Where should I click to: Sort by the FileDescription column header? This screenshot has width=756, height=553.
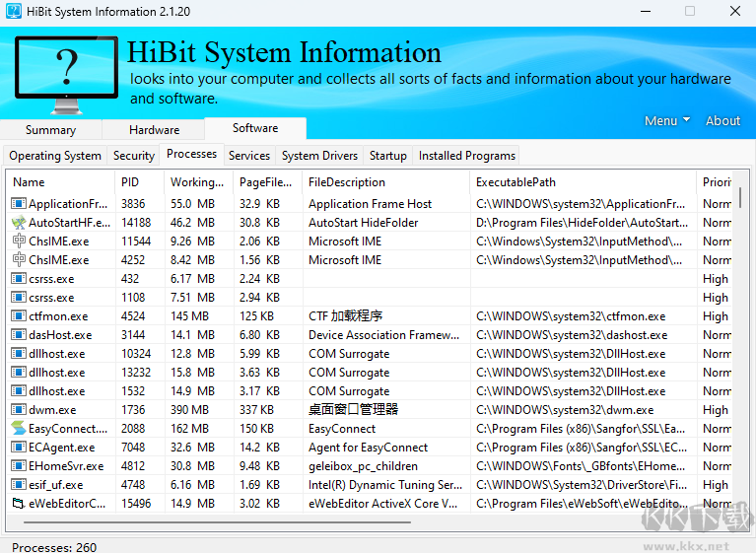(386, 182)
